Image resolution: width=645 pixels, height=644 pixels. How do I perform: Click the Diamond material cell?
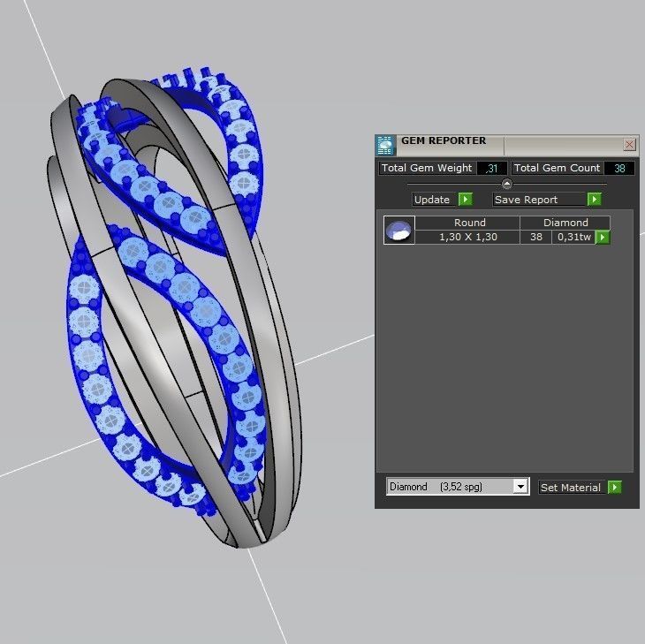click(x=565, y=223)
